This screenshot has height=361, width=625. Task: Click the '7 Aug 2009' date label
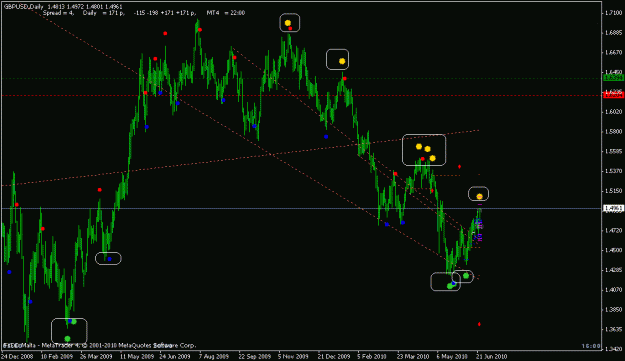(214, 356)
